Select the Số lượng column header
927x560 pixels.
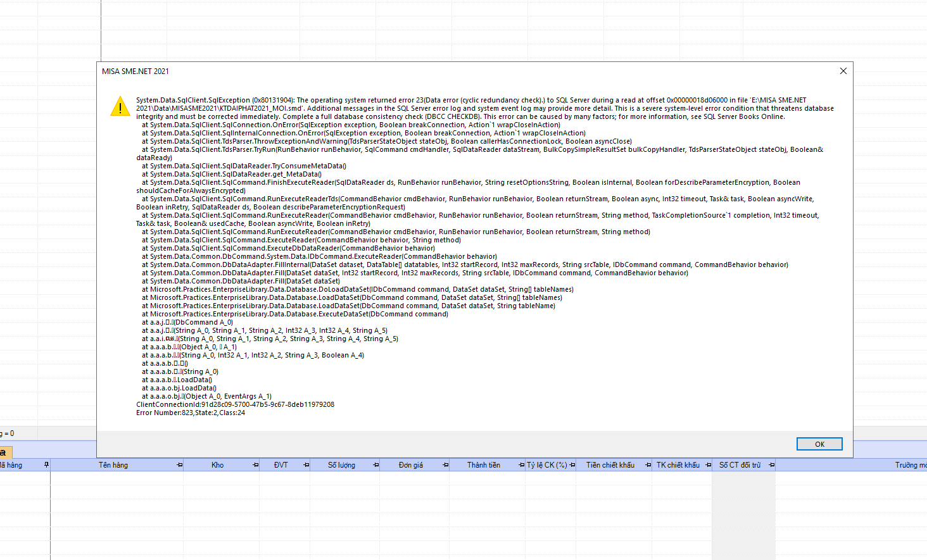(341, 465)
